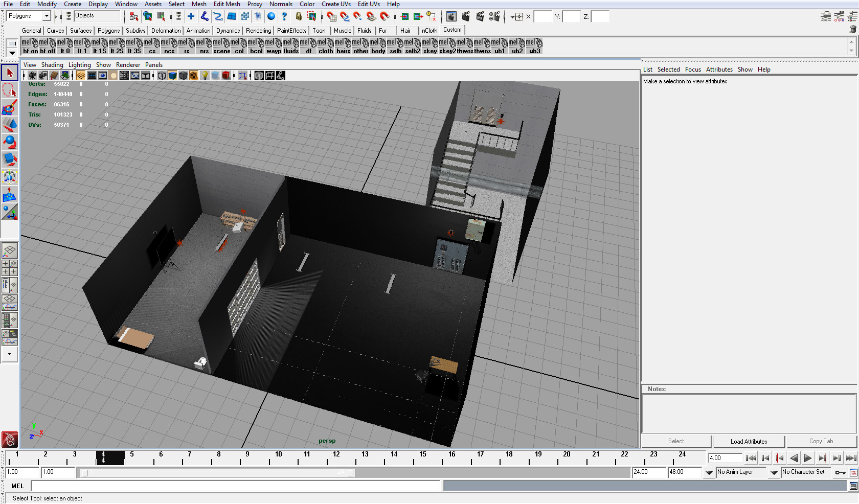Viewport: 859px width, 504px height.
Task: Click the Snap to curves icon
Action: click(345, 16)
